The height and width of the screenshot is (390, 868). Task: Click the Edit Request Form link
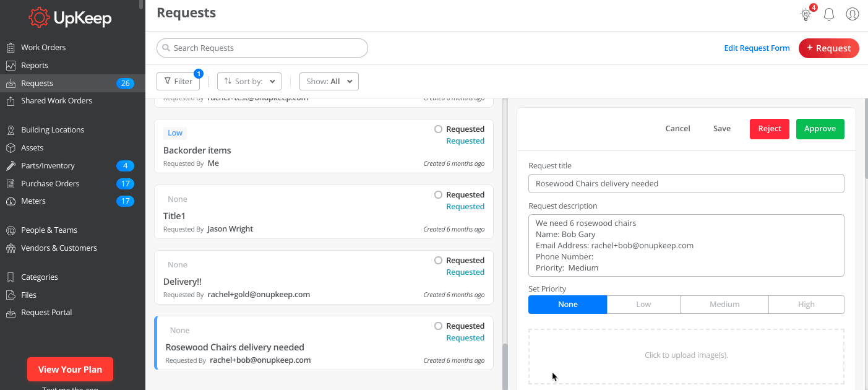pos(757,48)
